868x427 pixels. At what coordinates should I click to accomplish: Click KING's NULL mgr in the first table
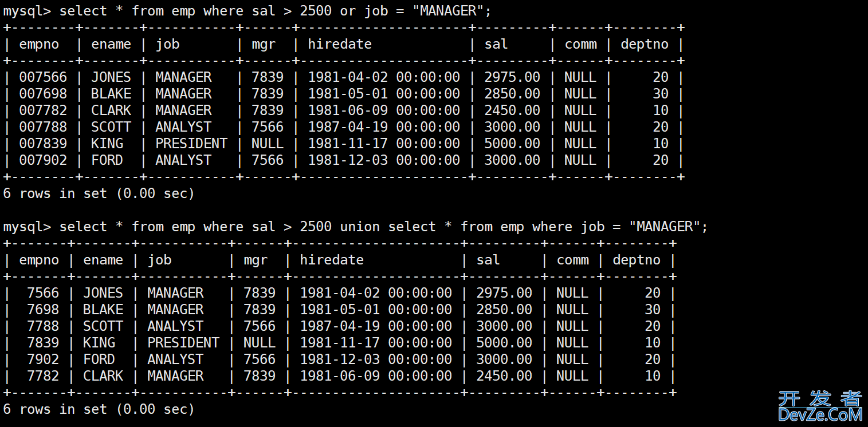coord(268,144)
